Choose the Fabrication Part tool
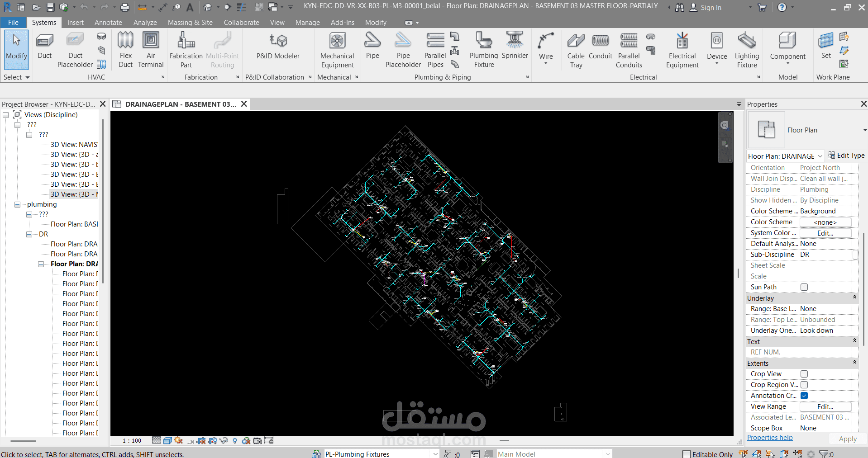Viewport: 868px width, 458px height. tap(186, 50)
